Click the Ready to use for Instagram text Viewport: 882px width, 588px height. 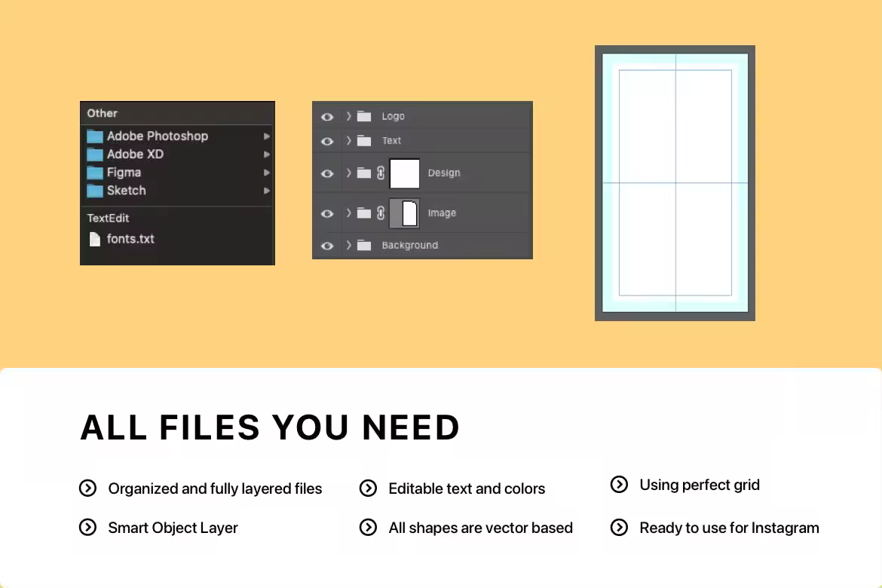click(730, 528)
